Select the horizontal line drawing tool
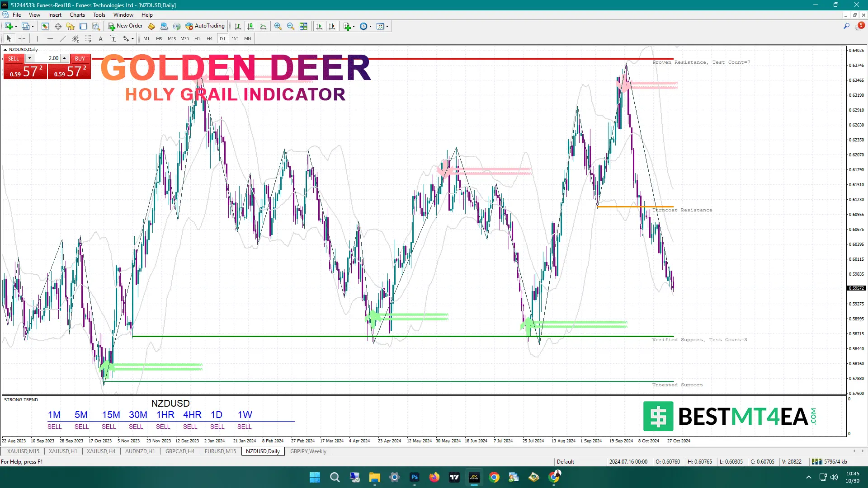Viewport: 868px width, 488px height. (x=50, y=38)
